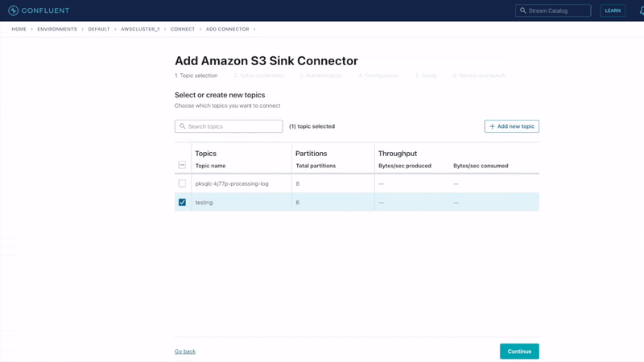Click the Continue button
The width and height of the screenshot is (644, 362).
[519, 352]
